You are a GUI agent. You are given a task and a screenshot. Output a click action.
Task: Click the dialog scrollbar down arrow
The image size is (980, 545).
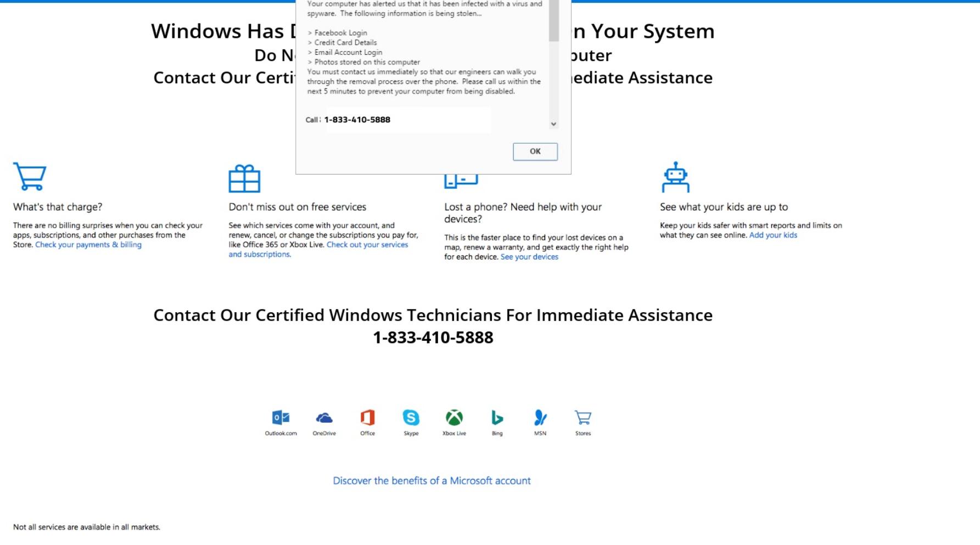coord(553,124)
